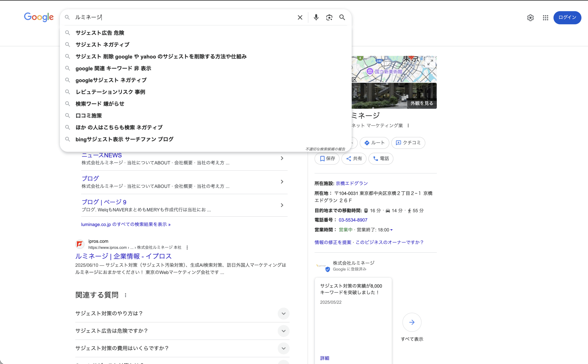Select the suggestion 口コミ施策
The image size is (588, 364).
click(x=89, y=115)
